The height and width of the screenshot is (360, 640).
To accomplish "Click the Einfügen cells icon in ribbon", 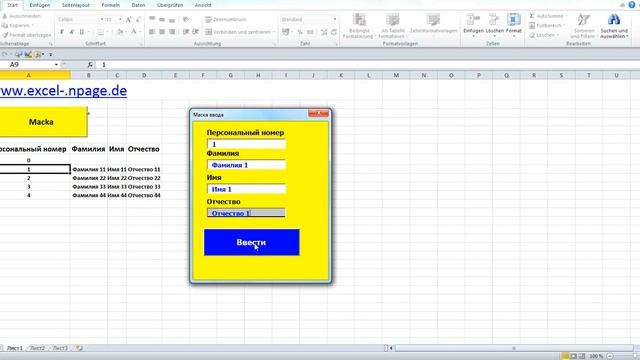I will (473, 20).
